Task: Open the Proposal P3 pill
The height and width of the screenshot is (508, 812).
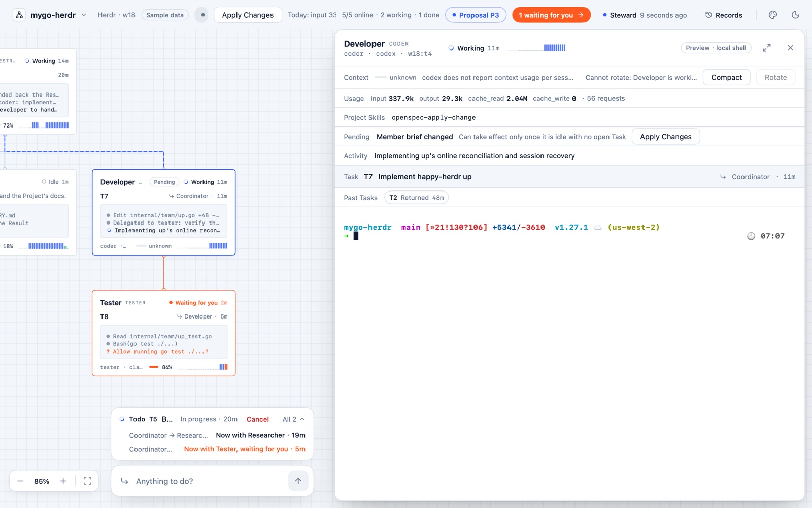Action: [x=476, y=15]
